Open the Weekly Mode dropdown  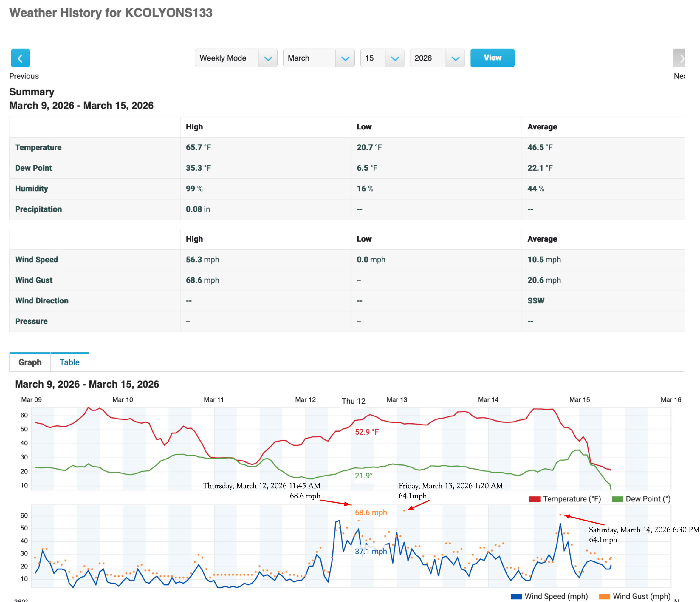(236, 58)
